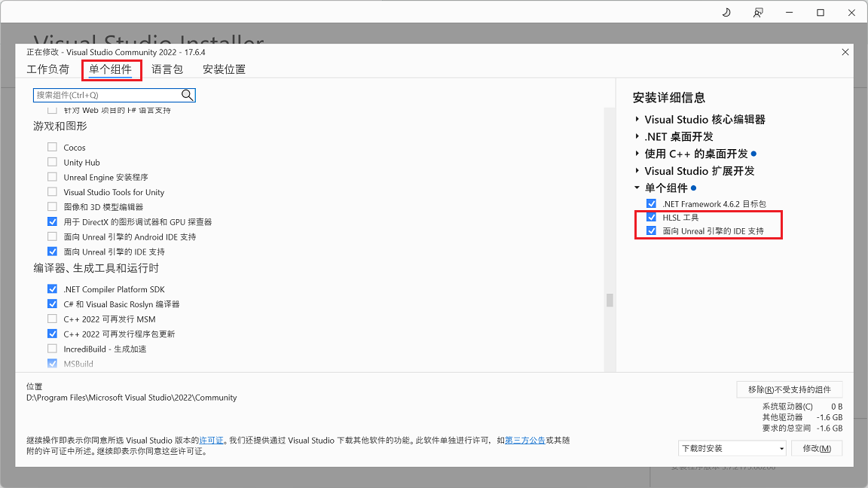The width and height of the screenshot is (868, 488).
Task: Expand 使用 C++ 的桌面开发 details
Action: (x=637, y=154)
